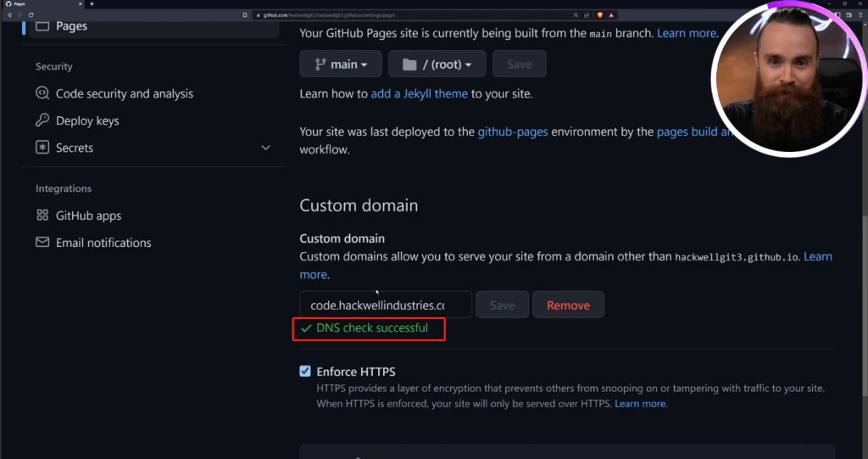Click the github-pages environment link
This screenshot has width=868, height=459.
click(512, 132)
